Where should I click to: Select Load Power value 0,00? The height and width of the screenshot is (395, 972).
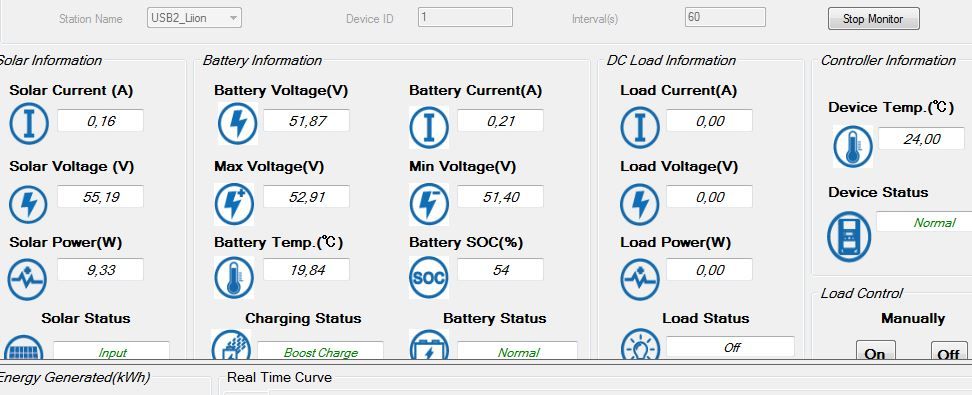709,270
